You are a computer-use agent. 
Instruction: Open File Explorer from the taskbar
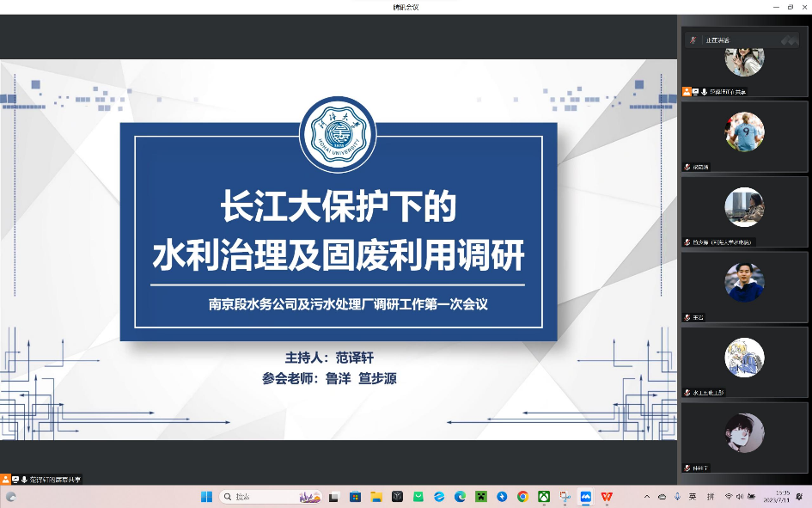pyautogui.click(x=375, y=497)
